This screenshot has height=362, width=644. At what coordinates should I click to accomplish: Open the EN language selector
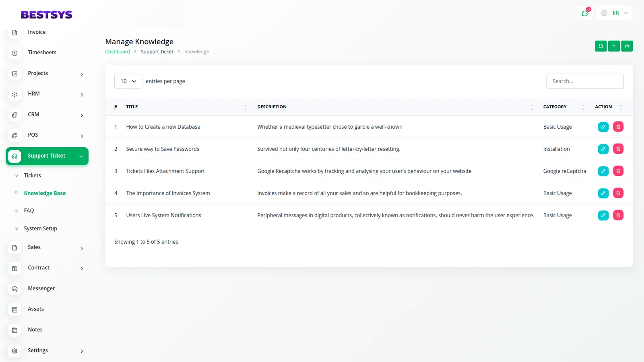(x=615, y=13)
